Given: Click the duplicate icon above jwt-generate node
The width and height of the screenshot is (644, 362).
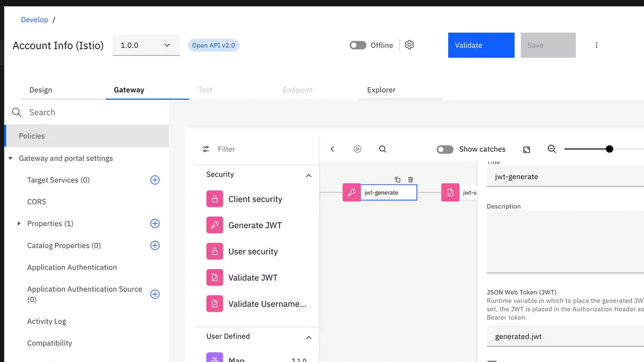Looking at the screenshot, I should tap(397, 180).
